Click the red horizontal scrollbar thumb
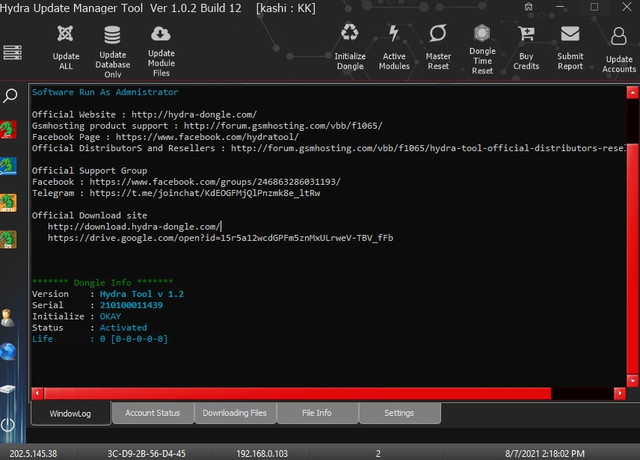The image size is (640, 460). (x=298, y=393)
